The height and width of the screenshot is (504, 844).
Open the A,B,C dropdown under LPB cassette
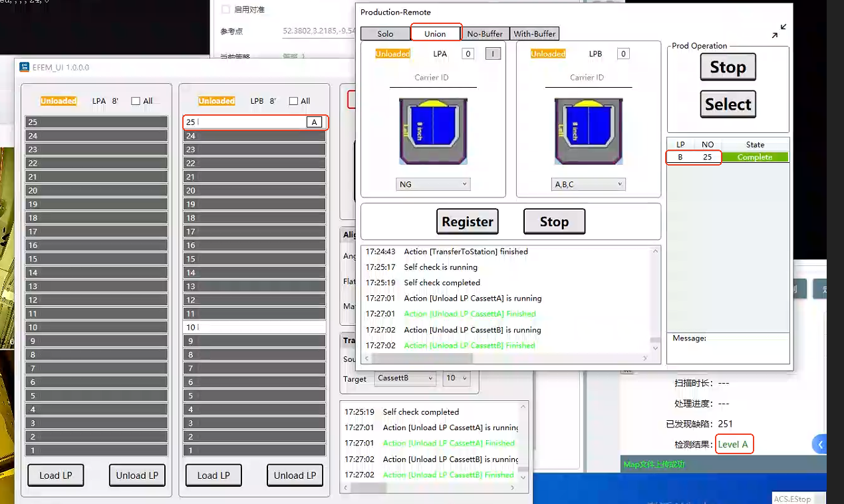[589, 184]
